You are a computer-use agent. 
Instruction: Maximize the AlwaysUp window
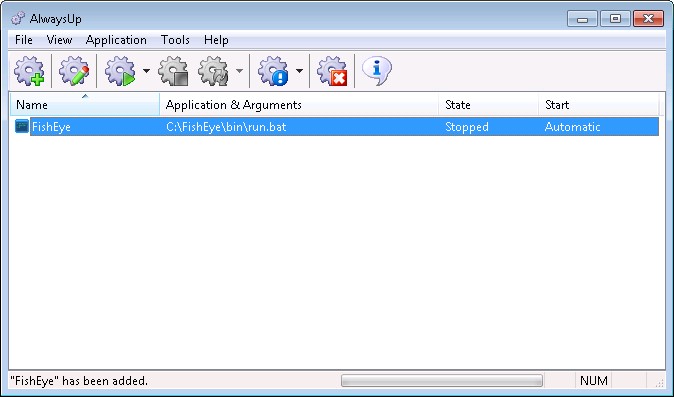(x=616, y=19)
